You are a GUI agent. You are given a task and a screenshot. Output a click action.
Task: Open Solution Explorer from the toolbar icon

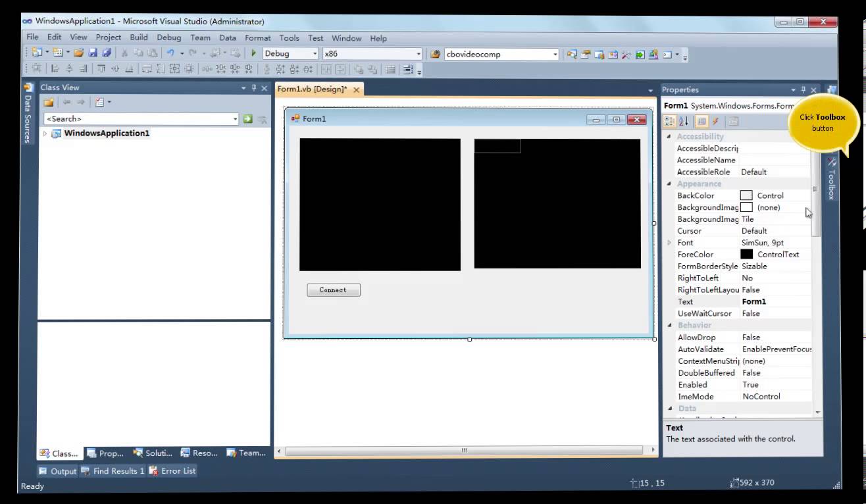[x=572, y=54]
